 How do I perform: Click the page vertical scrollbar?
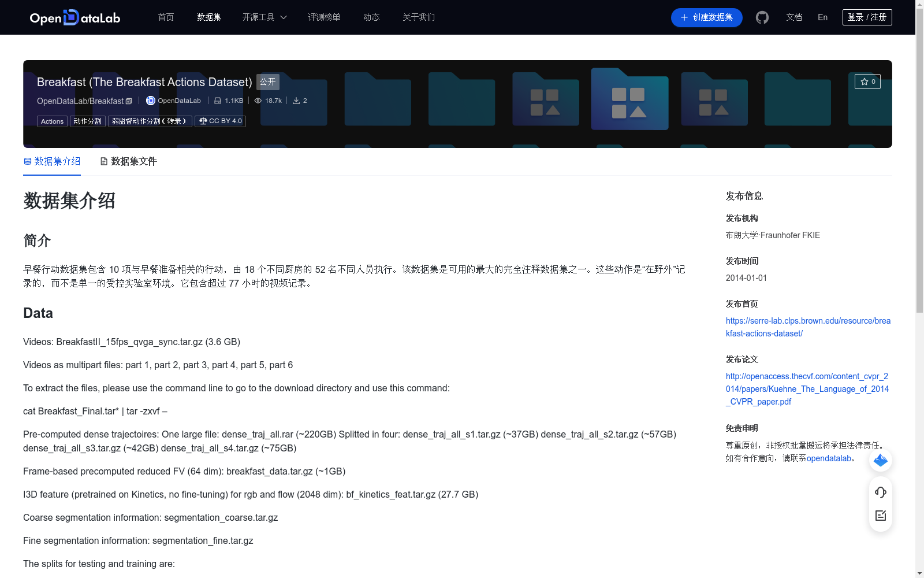(x=919, y=161)
